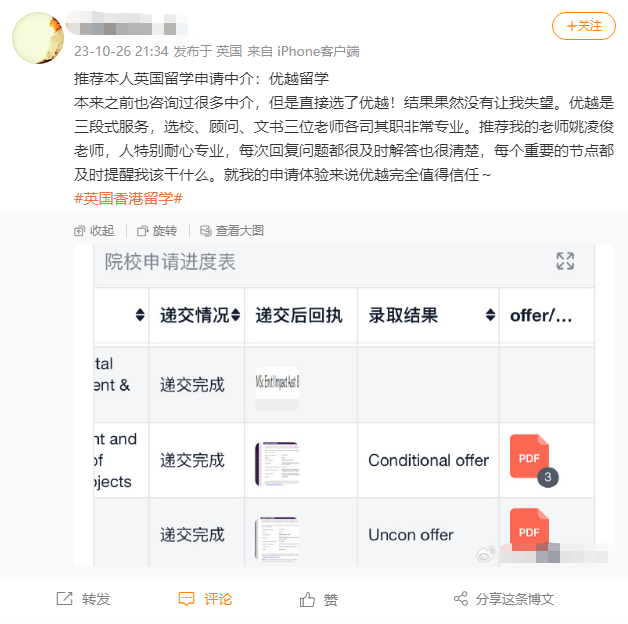Click the +关注 follow button
This screenshot has width=628, height=624.
pyautogui.click(x=584, y=26)
